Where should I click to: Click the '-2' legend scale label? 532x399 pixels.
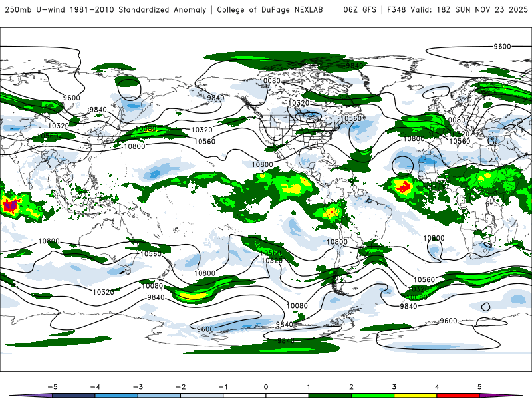coord(180,387)
